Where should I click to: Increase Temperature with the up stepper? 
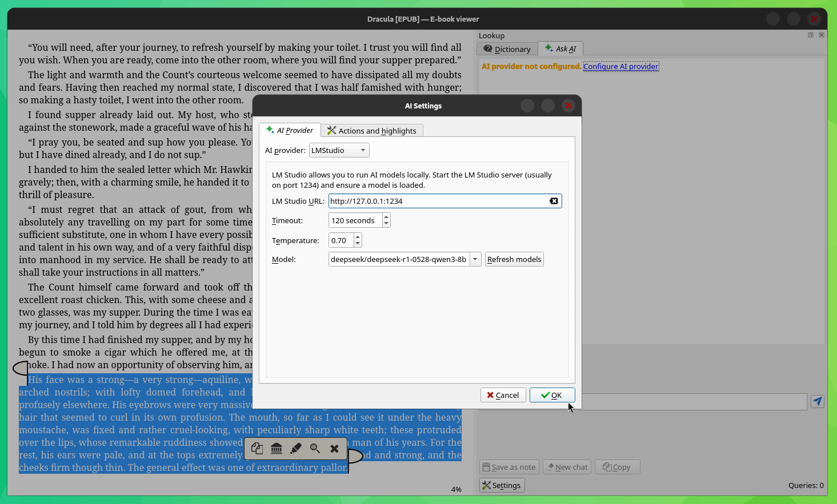coord(358,237)
